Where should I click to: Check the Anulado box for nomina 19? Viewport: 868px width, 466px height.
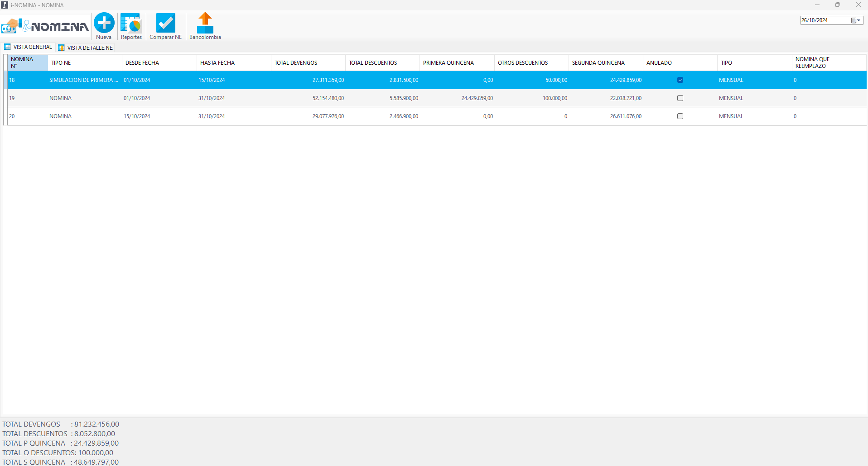pos(680,98)
